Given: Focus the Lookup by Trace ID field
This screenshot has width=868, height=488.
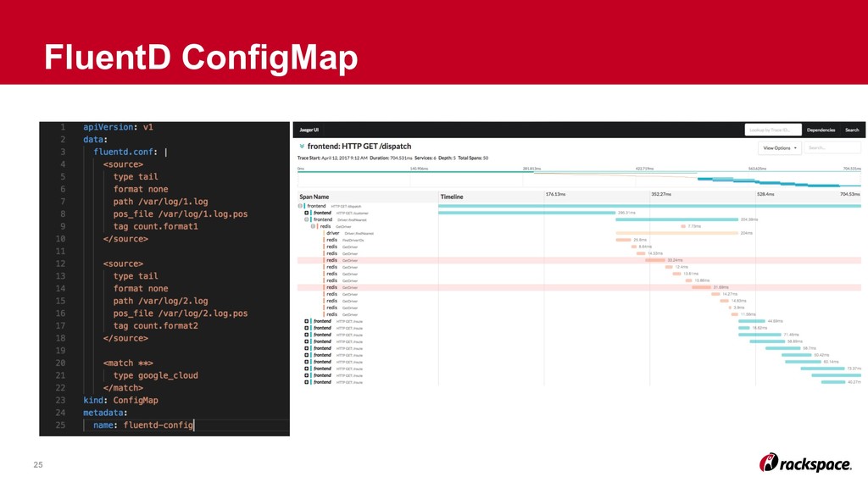Looking at the screenshot, I should (773, 130).
